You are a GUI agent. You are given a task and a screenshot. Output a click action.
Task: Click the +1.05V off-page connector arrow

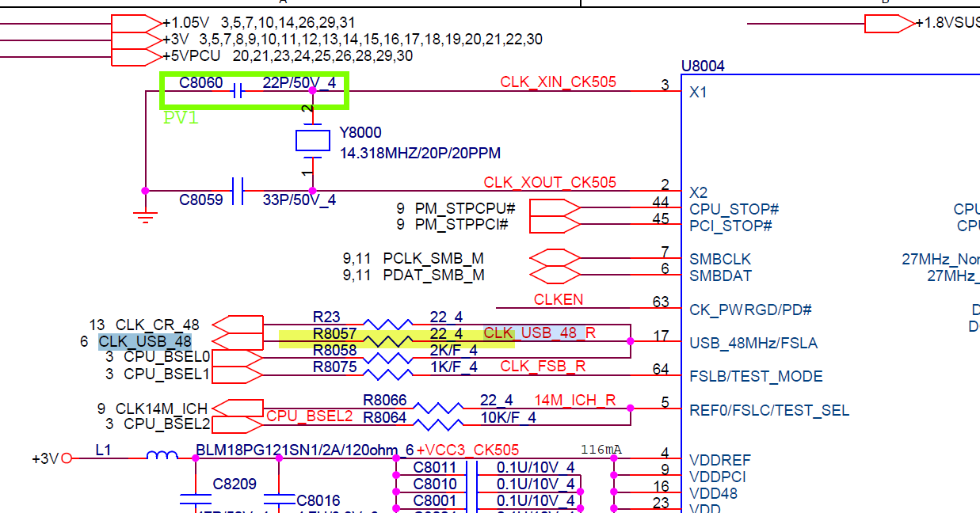click(x=136, y=23)
